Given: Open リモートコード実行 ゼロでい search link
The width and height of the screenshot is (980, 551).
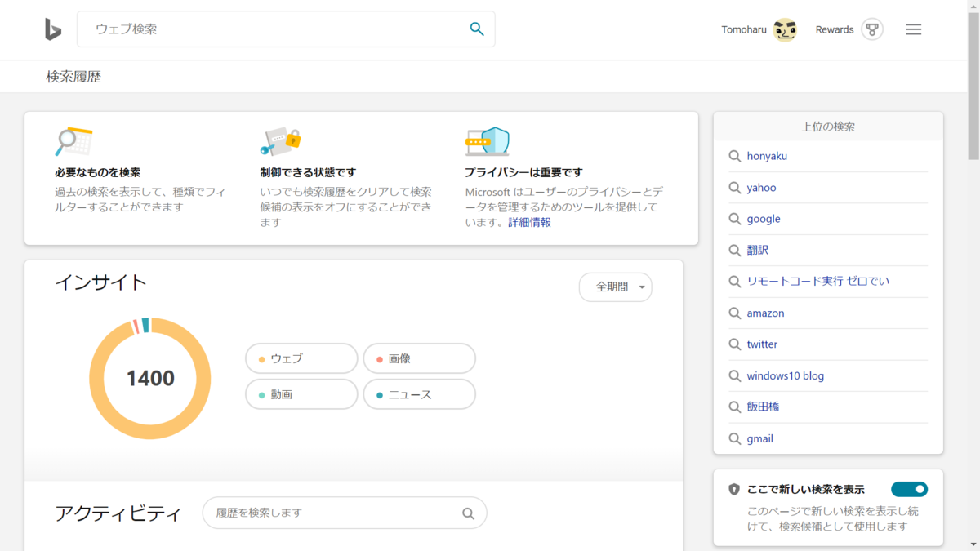Looking at the screenshot, I should pos(818,281).
